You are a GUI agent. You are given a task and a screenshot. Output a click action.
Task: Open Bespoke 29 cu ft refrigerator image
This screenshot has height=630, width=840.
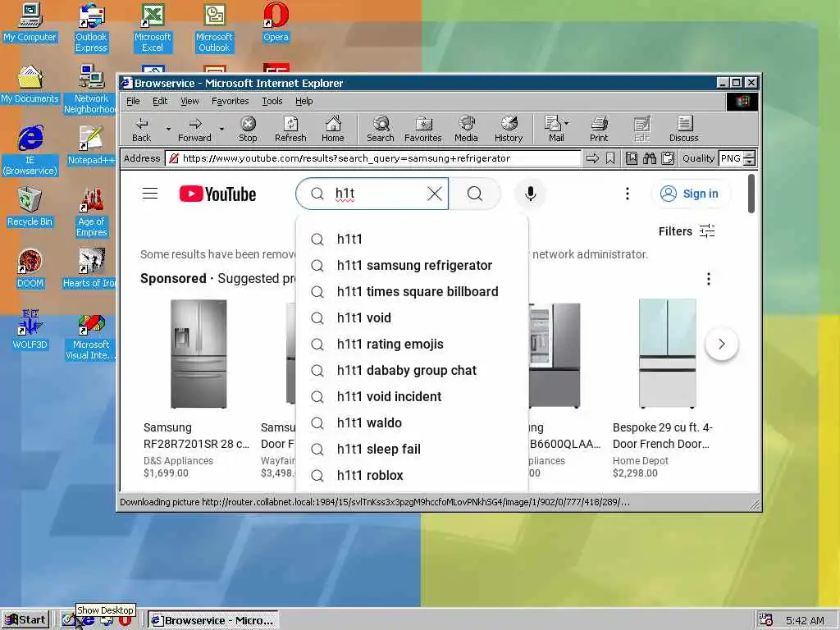(x=668, y=354)
